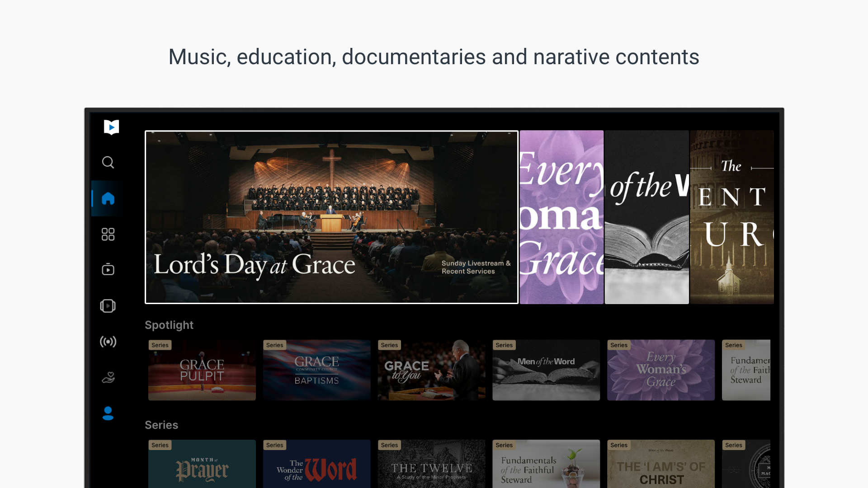This screenshot has height=488, width=868.
Task: Click Series badge on Month of Prayer
Action: pyautogui.click(x=160, y=445)
